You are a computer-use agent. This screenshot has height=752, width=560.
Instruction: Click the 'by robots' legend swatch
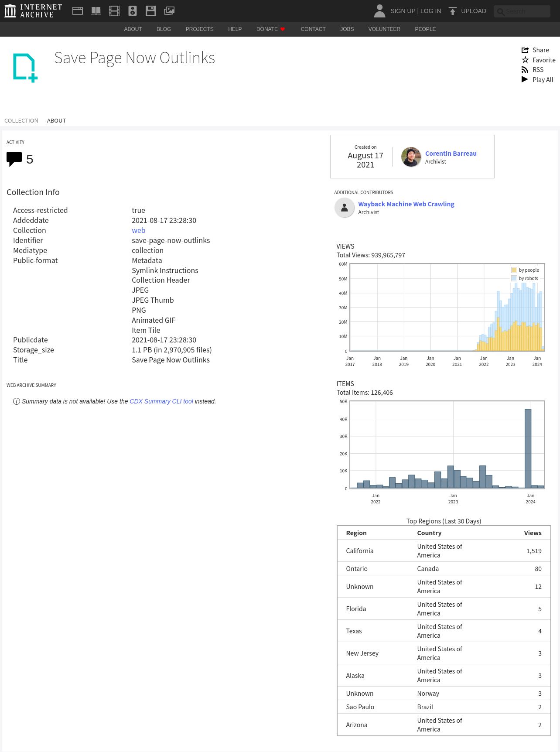pyautogui.click(x=514, y=278)
